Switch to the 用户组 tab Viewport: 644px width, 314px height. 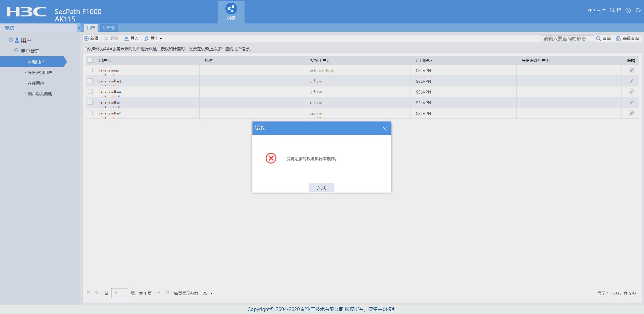click(x=109, y=28)
